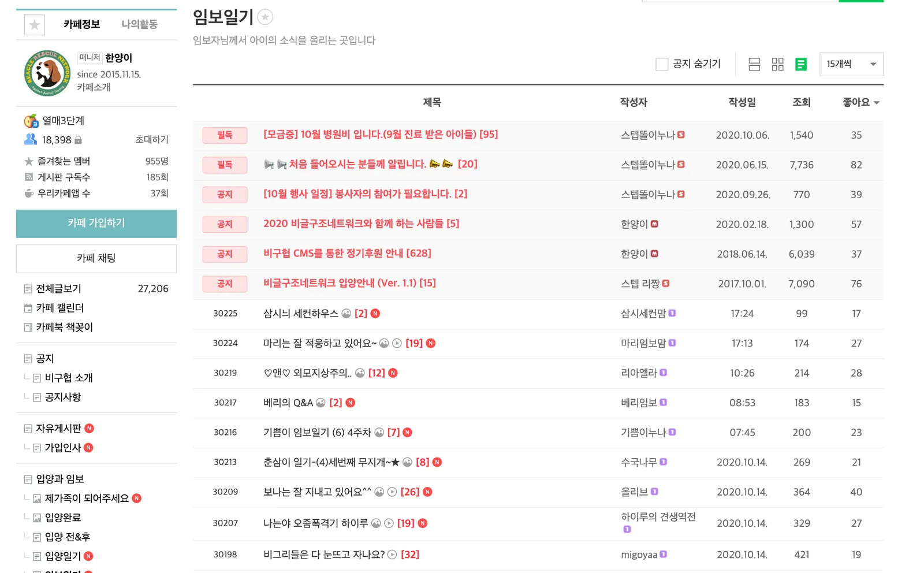Click the 즐겨찾는 멤버 star icon
Viewport: 924px width, 573px height.
click(29, 161)
